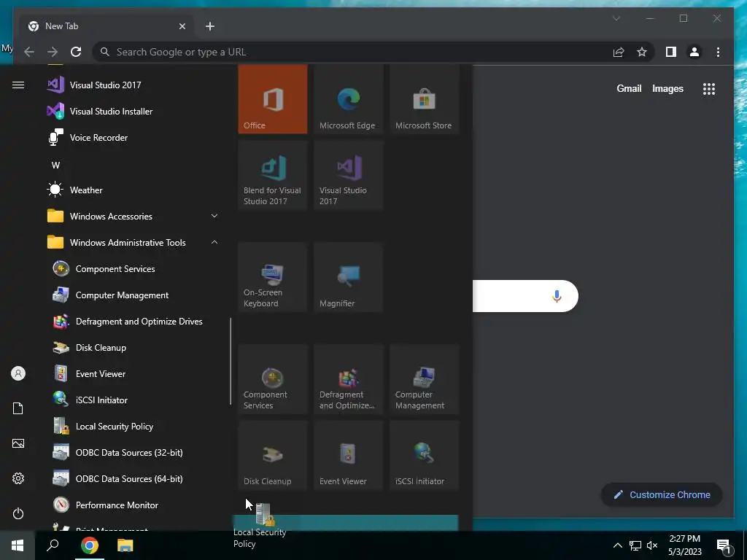The width and height of the screenshot is (747, 560).
Task: Click the Office tile
Action: (273, 99)
